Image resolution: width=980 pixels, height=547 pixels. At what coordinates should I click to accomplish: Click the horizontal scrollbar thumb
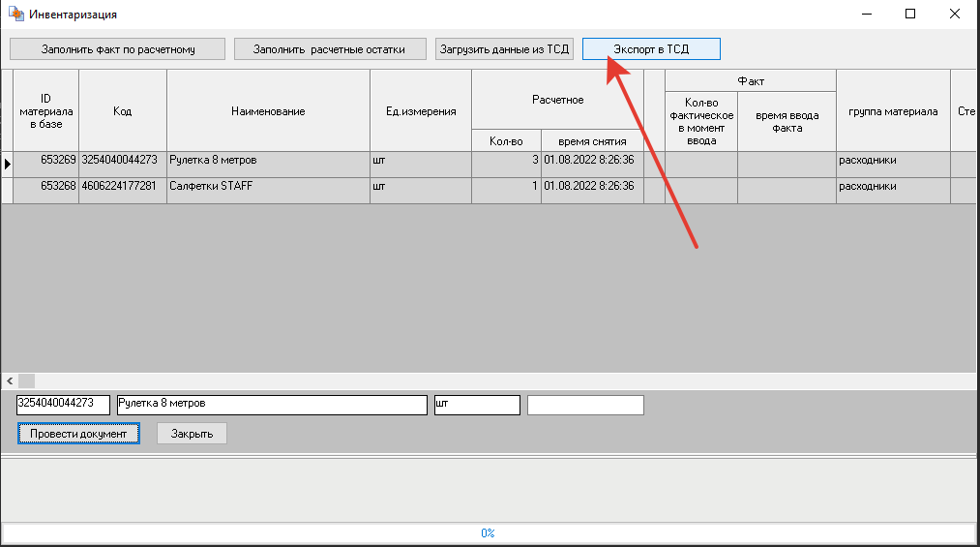point(26,381)
